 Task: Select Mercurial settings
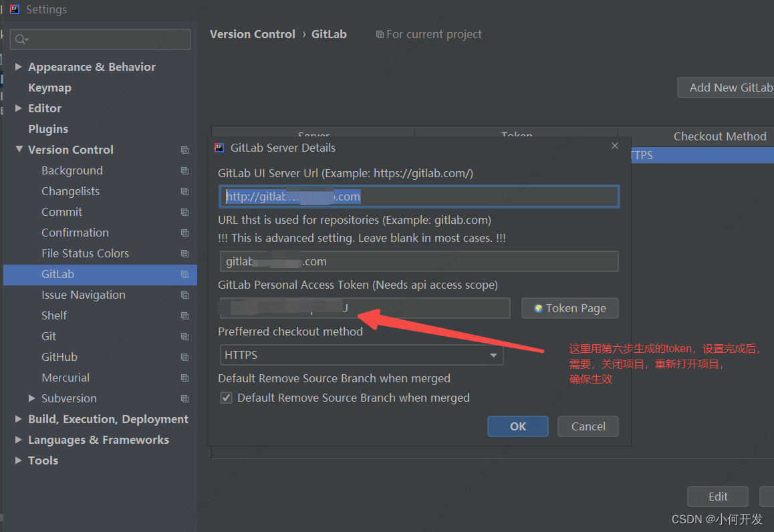point(66,378)
